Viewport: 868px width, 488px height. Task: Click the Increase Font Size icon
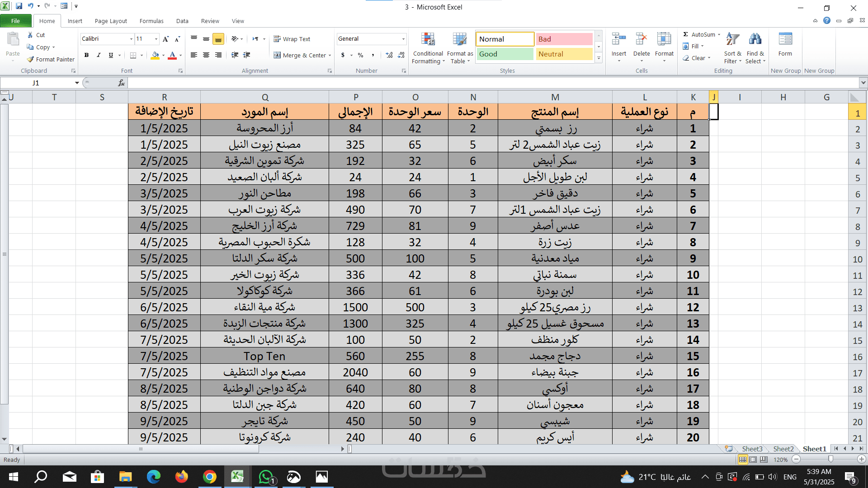coord(165,39)
